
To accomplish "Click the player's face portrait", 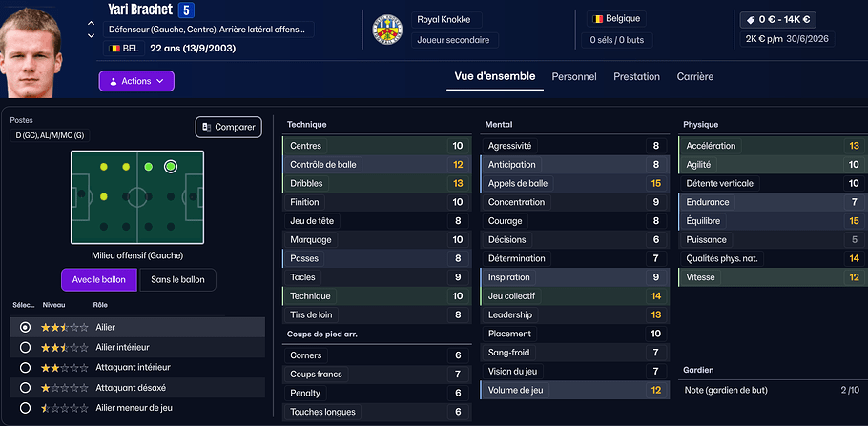I will pyautogui.click(x=38, y=48).
